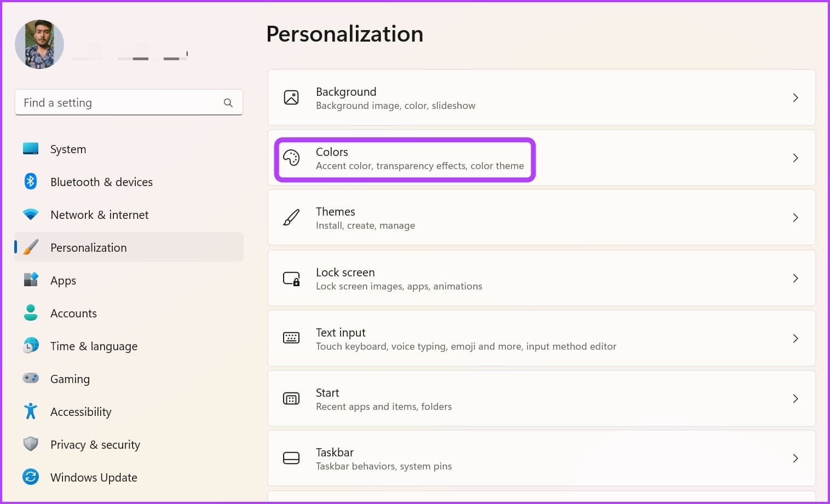Click 'Lock screen images, apps, animations' text
Viewport: 830px width, 504px height.
399,286
